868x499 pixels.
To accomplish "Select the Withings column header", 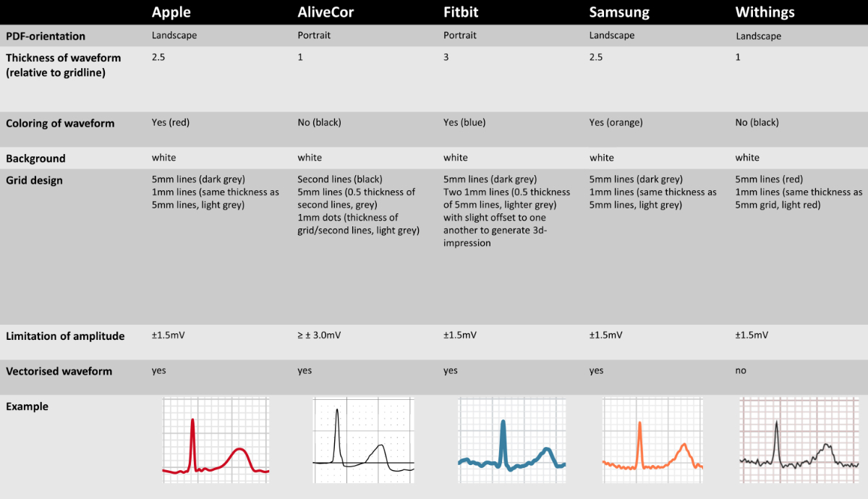I will (x=765, y=12).
